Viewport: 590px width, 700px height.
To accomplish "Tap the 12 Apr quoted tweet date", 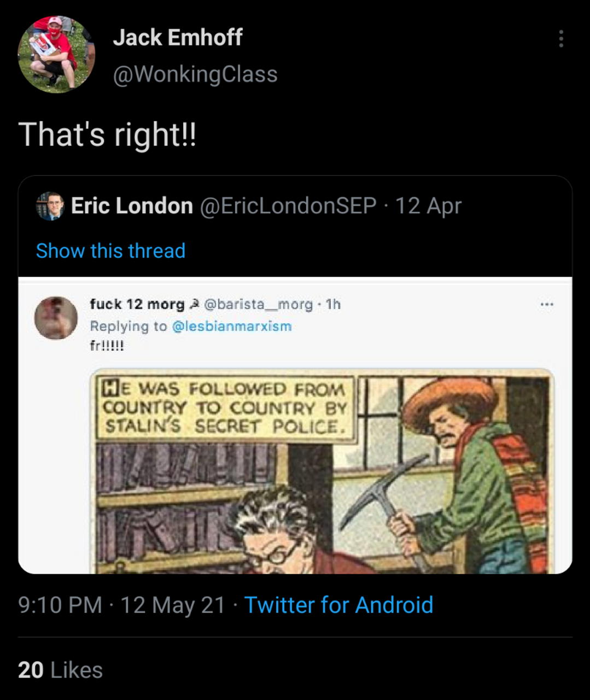I will coord(428,206).
